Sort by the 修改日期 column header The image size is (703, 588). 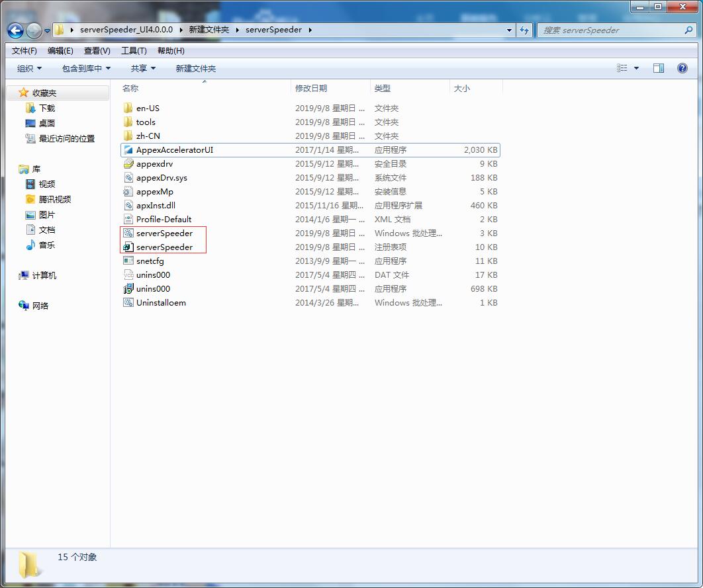point(311,89)
